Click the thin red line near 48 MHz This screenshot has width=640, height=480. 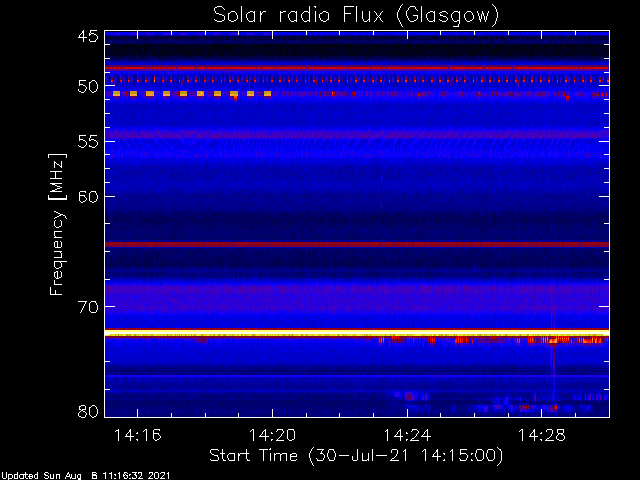pyautogui.click(x=357, y=68)
